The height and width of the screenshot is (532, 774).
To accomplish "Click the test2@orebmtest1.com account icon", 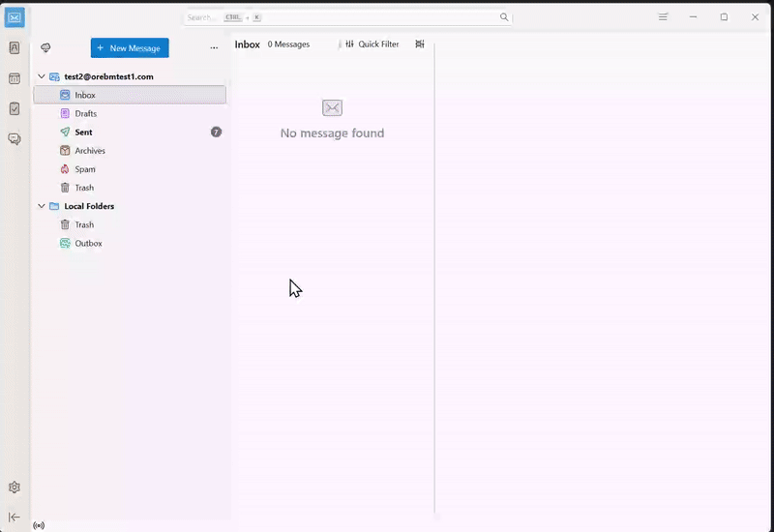I will (x=54, y=76).
